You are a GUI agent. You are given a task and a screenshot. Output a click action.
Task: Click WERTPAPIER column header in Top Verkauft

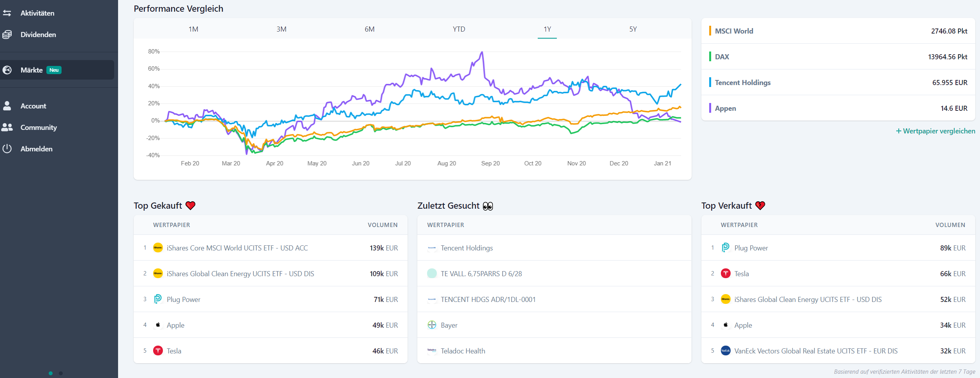point(739,225)
